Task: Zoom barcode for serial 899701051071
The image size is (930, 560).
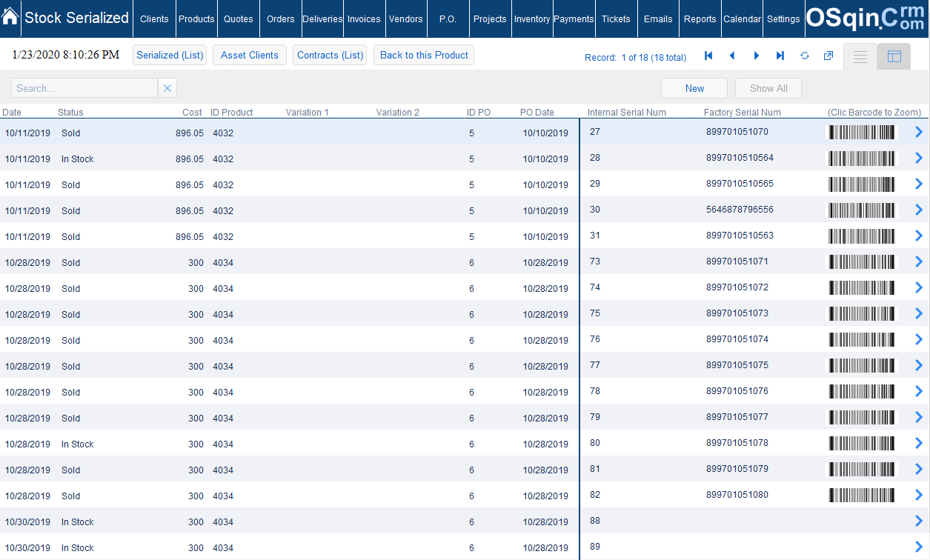Action: click(x=862, y=261)
